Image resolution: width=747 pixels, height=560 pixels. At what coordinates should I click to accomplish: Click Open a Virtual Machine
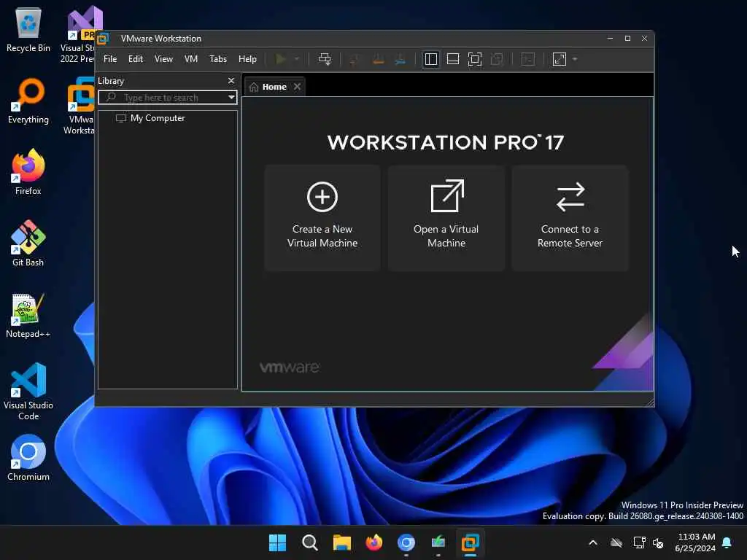point(446,218)
